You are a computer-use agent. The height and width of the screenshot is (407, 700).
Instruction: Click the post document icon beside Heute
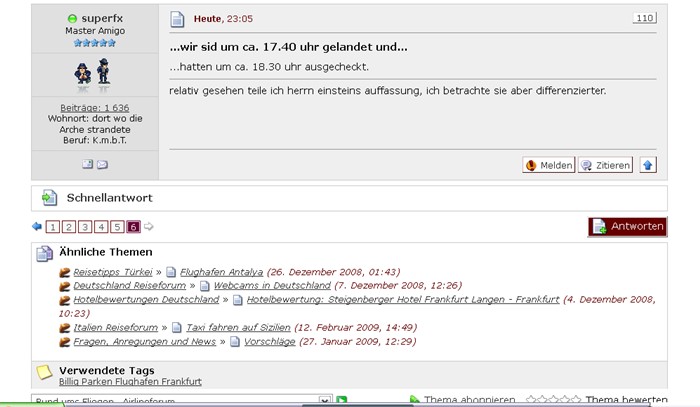click(177, 19)
